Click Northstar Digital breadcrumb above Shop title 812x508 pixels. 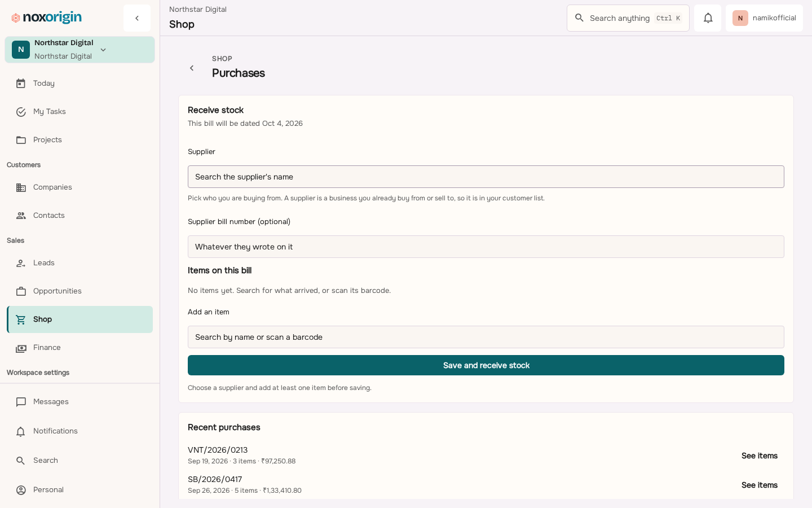(x=198, y=10)
